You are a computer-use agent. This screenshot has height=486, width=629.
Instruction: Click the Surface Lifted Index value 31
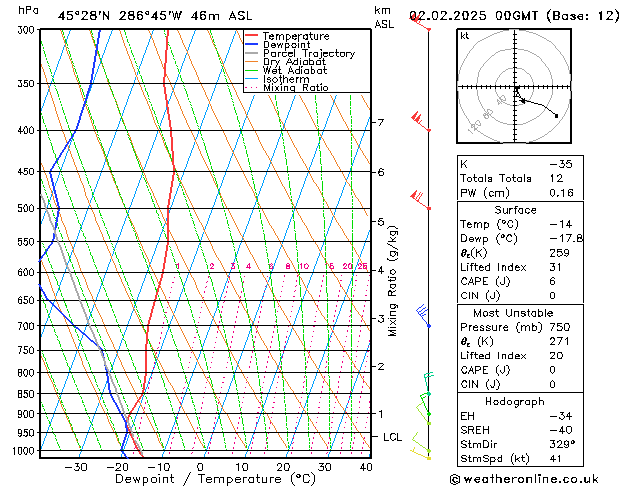555,267
